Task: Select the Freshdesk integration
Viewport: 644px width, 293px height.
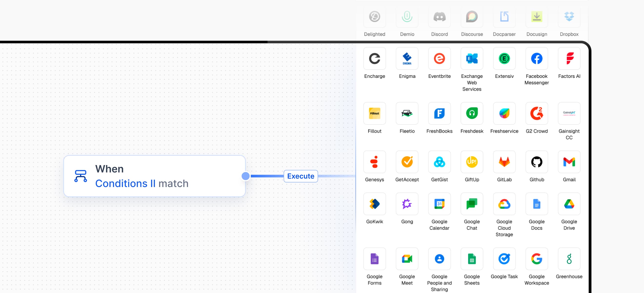Action: 472,113
